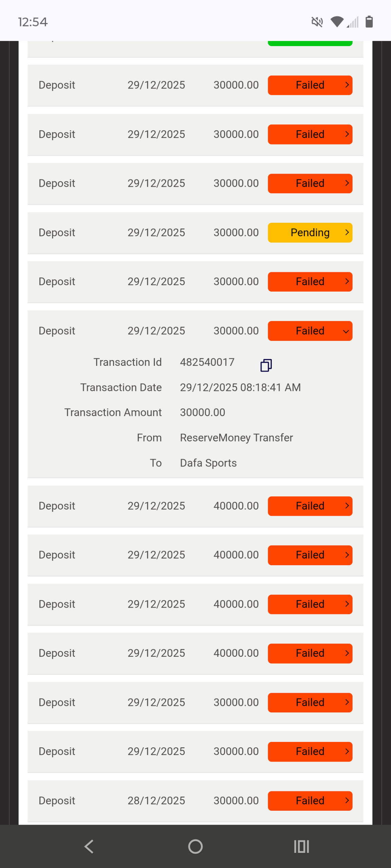Collapse the expanded Failed deposit row
This screenshot has width=391, height=868.
point(310,331)
